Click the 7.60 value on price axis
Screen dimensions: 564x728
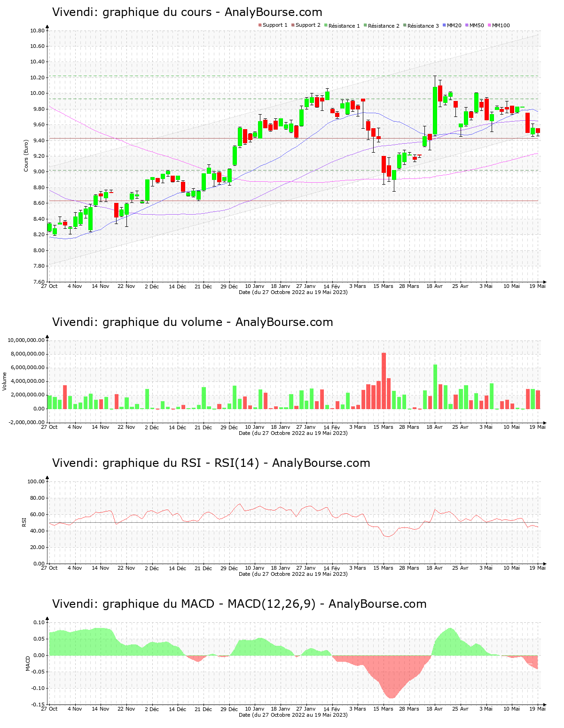[x=39, y=282]
